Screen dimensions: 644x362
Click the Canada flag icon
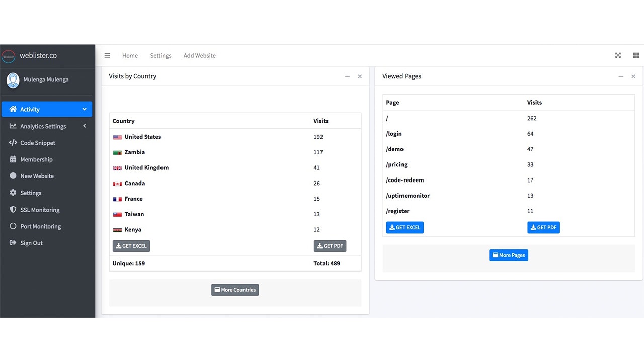pyautogui.click(x=117, y=184)
